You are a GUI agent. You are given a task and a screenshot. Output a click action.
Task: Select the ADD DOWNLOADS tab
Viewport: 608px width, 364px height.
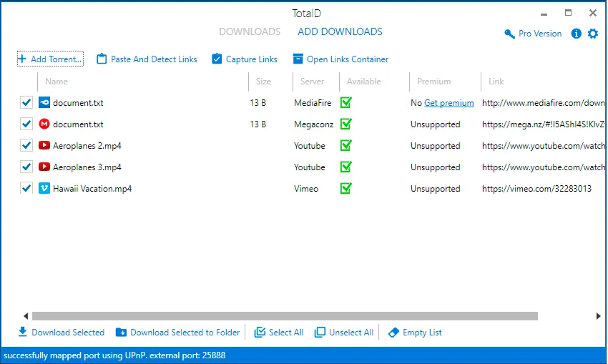point(340,31)
